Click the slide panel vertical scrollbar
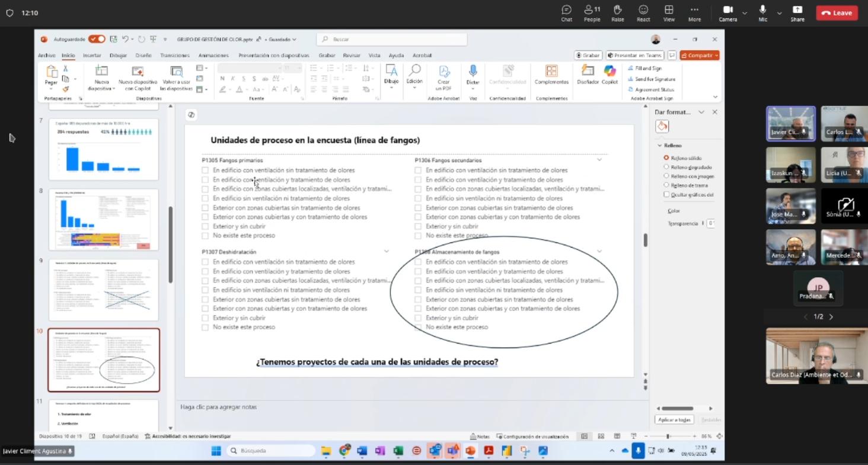The image size is (868, 465). click(171, 245)
